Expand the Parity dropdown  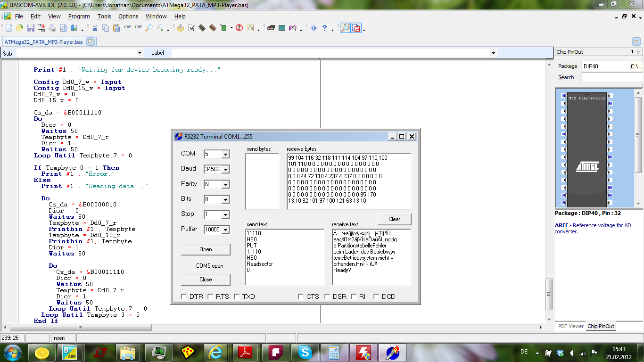[225, 184]
